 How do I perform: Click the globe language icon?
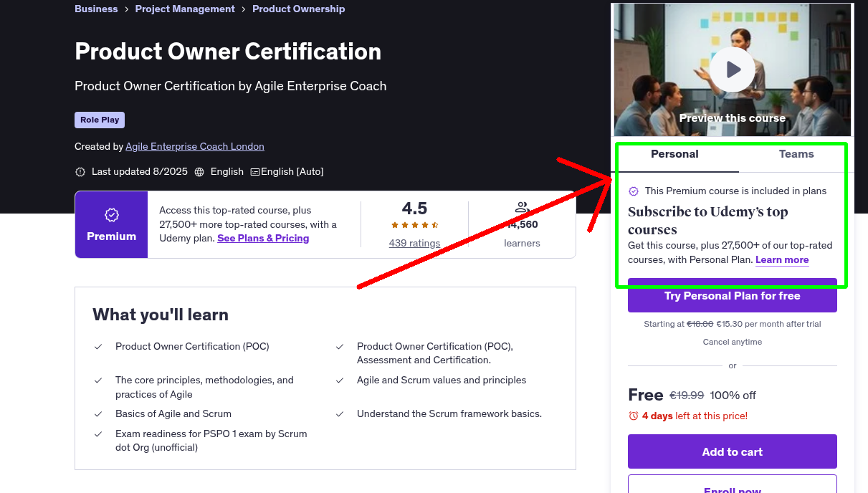click(199, 172)
